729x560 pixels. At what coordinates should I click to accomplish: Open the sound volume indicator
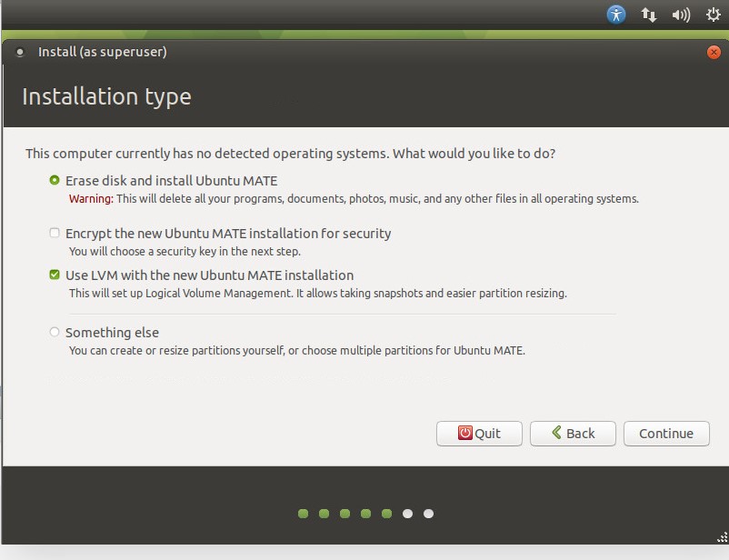click(x=680, y=15)
